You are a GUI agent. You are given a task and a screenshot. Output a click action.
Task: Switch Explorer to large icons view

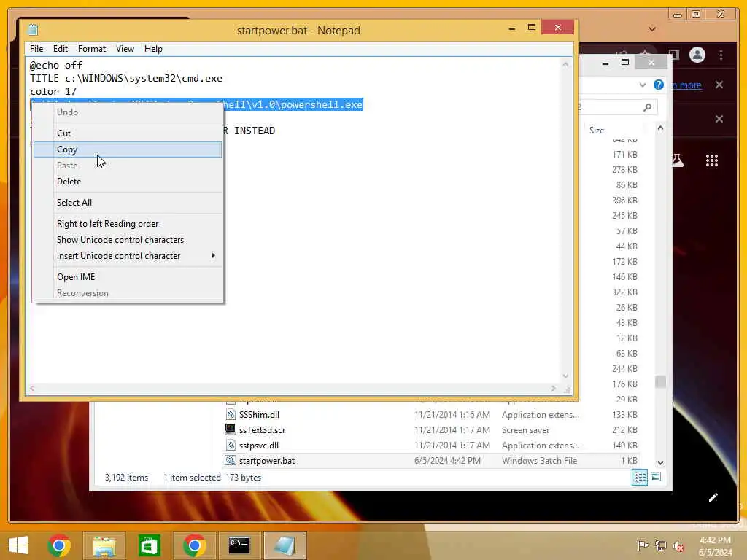[x=656, y=477]
